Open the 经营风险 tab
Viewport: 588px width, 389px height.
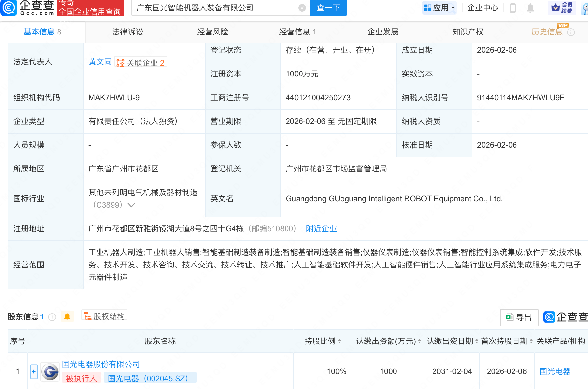click(213, 32)
